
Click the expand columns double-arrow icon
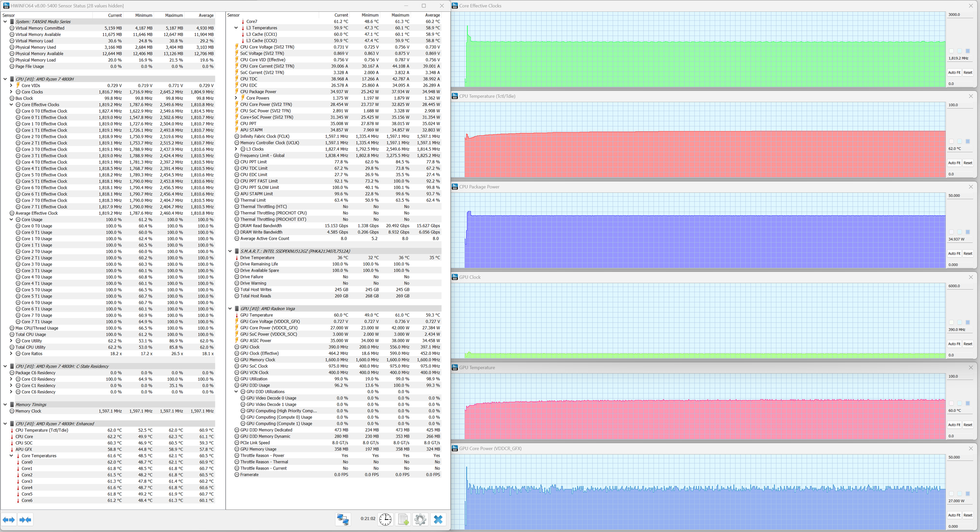[x=9, y=520]
